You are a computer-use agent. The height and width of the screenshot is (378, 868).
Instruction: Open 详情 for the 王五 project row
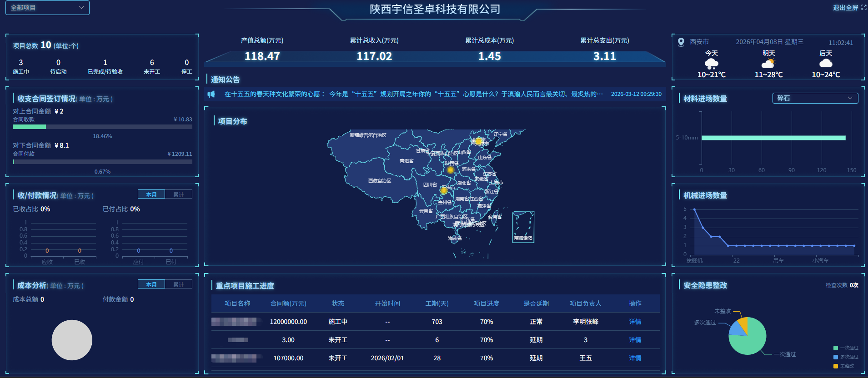pos(635,358)
